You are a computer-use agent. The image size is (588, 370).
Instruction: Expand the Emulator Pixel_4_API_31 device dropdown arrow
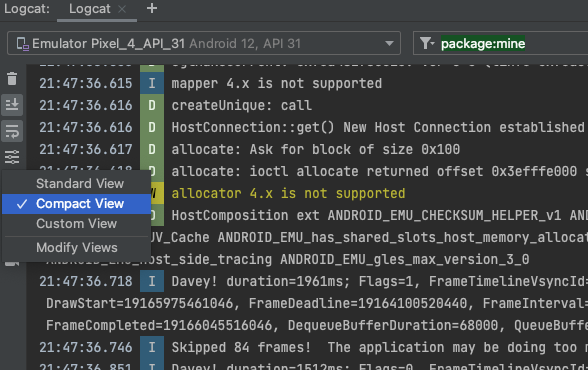pos(389,43)
